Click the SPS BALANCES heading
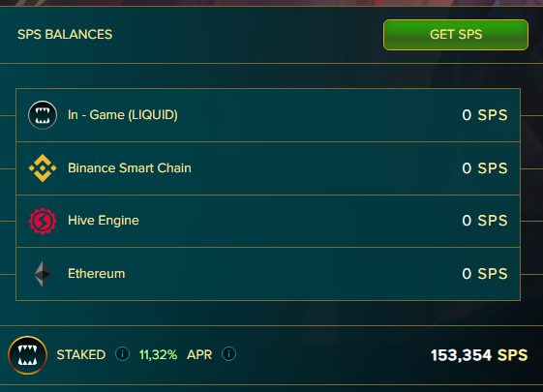The image size is (543, 392). (x=65, y=35)
